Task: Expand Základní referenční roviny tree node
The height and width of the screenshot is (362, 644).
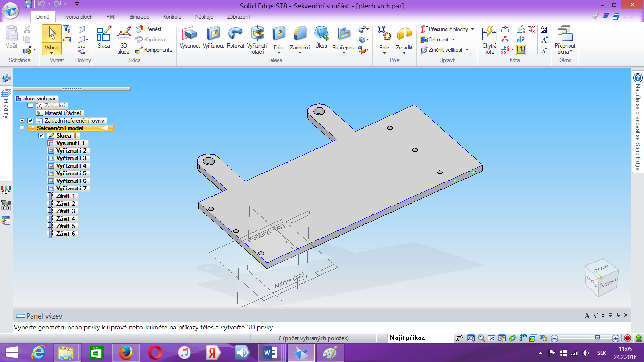Action: coord(22,121)
